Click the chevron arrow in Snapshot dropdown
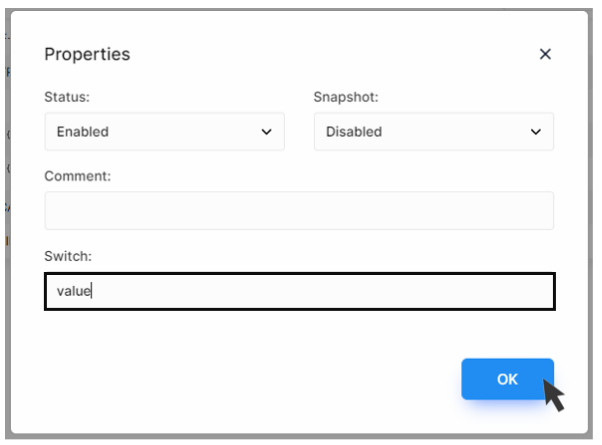602x445 pixels. (x=536, y=132)
